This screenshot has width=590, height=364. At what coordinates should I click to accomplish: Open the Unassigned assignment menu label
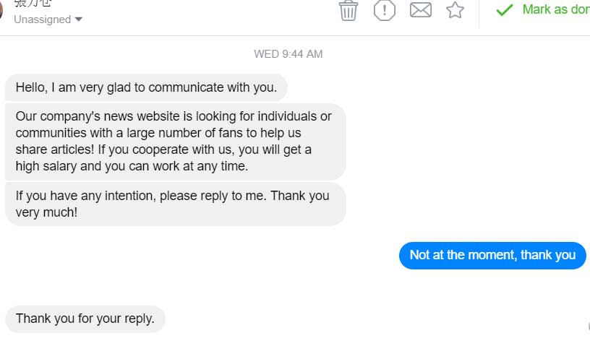tap(42, 19)
